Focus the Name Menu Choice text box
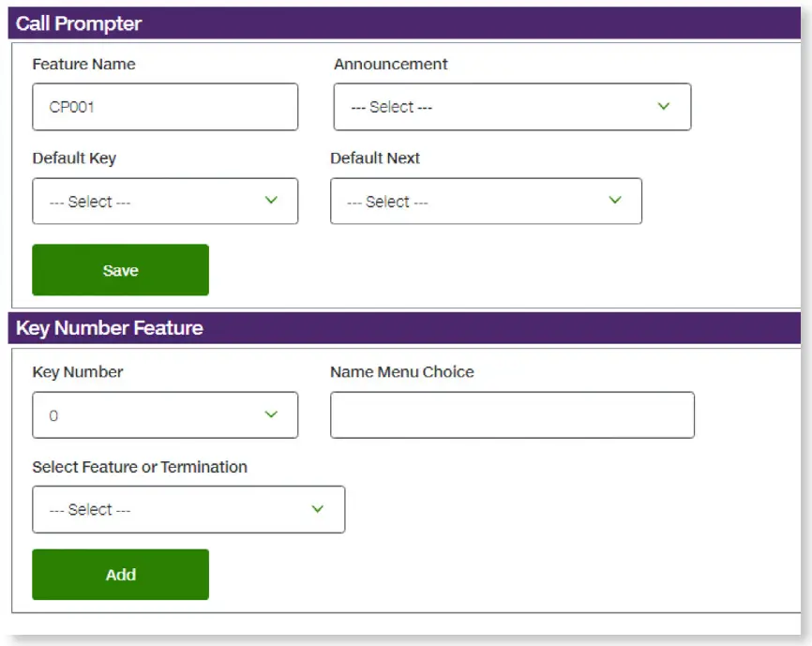The image size is (812, 646). tap(511, 415)
